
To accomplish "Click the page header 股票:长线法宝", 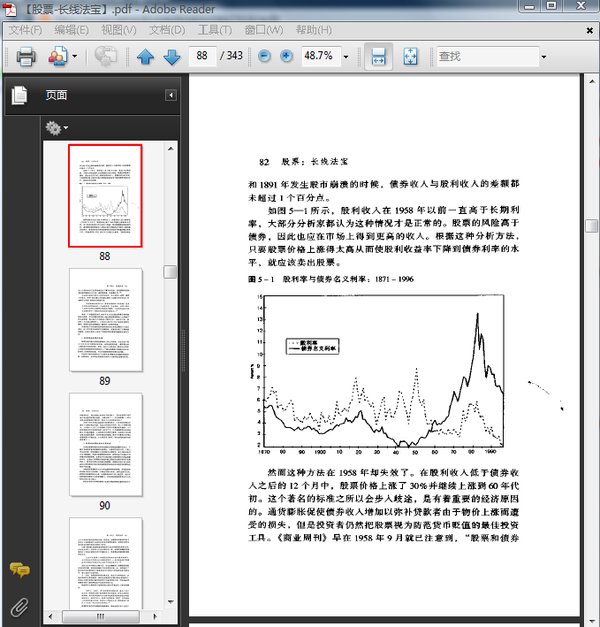I will coord(314,162).
